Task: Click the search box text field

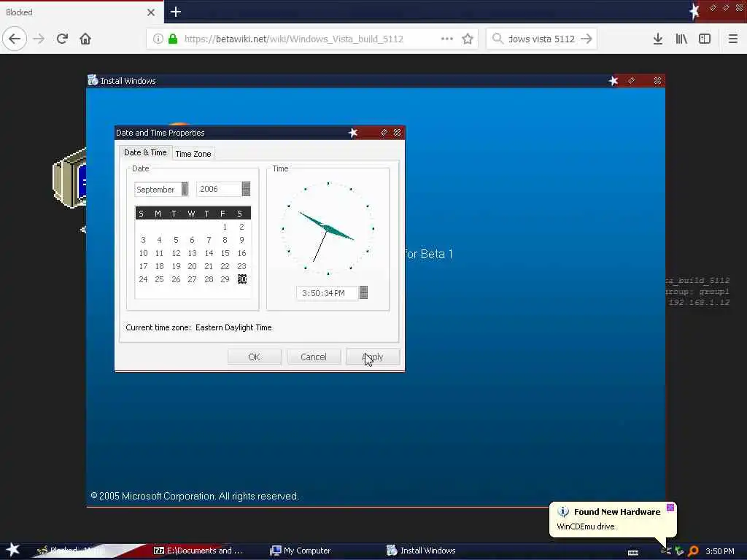Action: pos(542,39)
